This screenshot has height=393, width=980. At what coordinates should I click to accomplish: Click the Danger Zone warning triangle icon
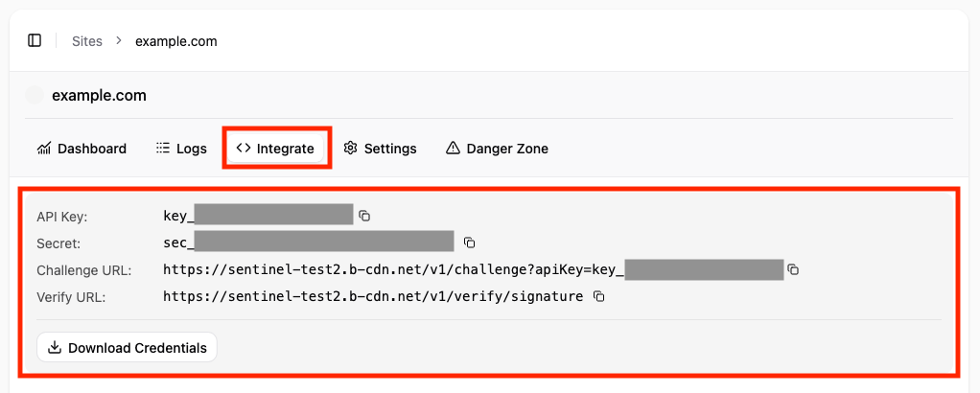[x=453, y=148]
